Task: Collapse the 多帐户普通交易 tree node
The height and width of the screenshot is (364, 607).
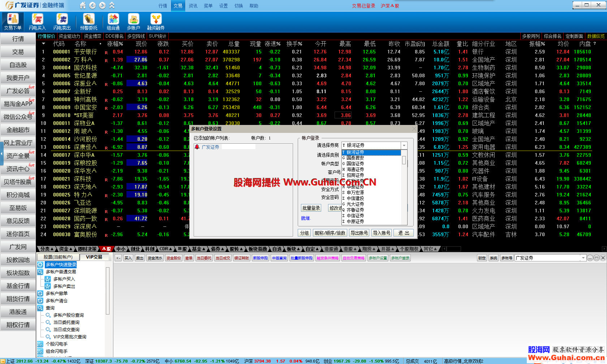Action: 40,272
